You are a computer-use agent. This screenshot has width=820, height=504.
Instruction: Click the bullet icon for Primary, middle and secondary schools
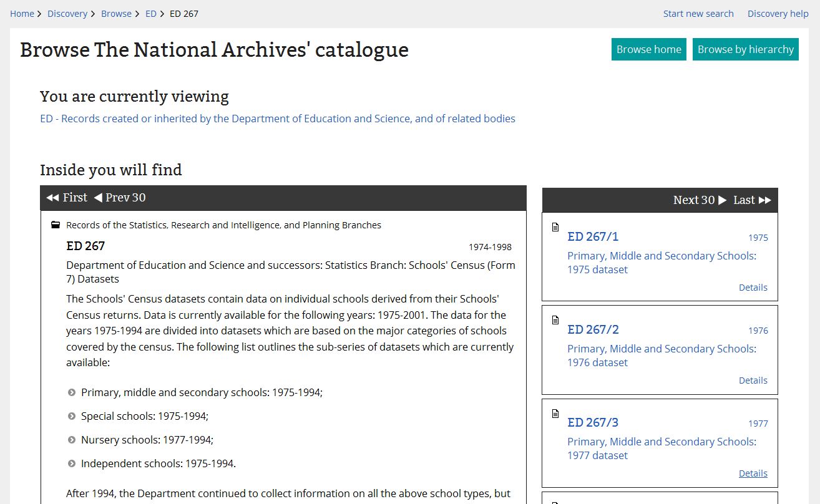[x=72, y=393]
